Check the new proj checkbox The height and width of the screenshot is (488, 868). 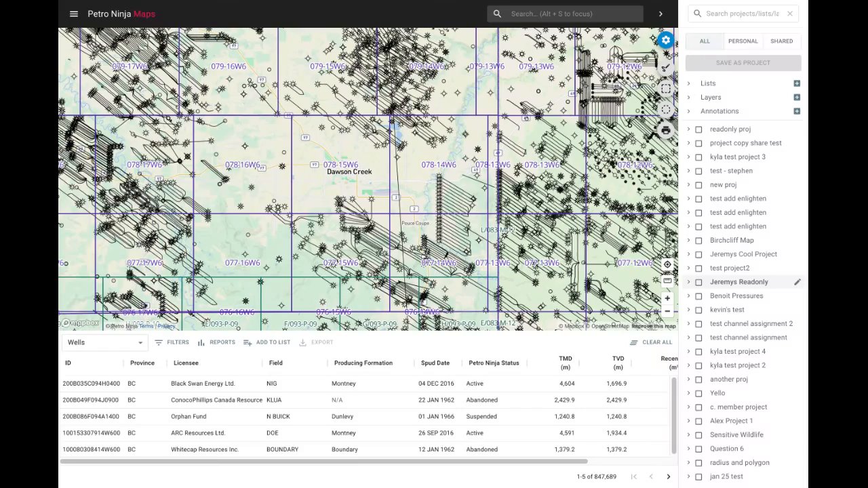tap(698, 185)
